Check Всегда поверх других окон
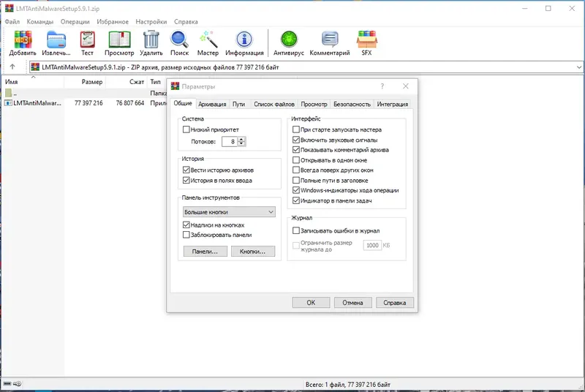 296,170
